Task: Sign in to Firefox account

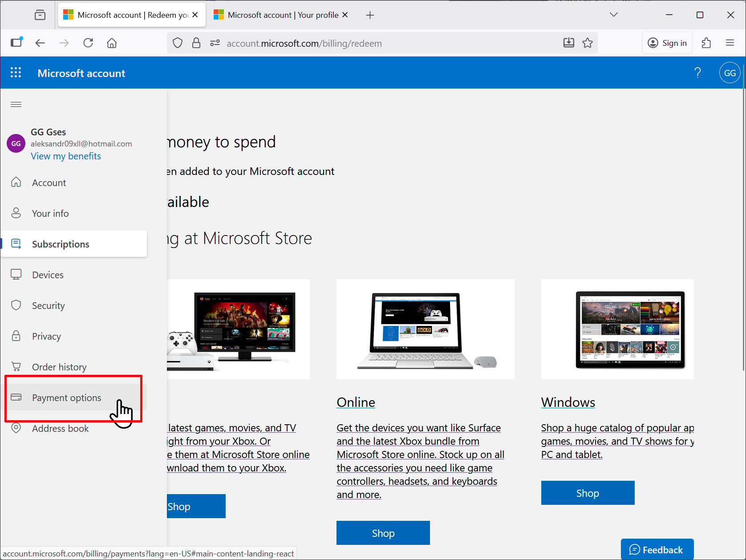Action: pyautogui.click(x=667, y=43)
